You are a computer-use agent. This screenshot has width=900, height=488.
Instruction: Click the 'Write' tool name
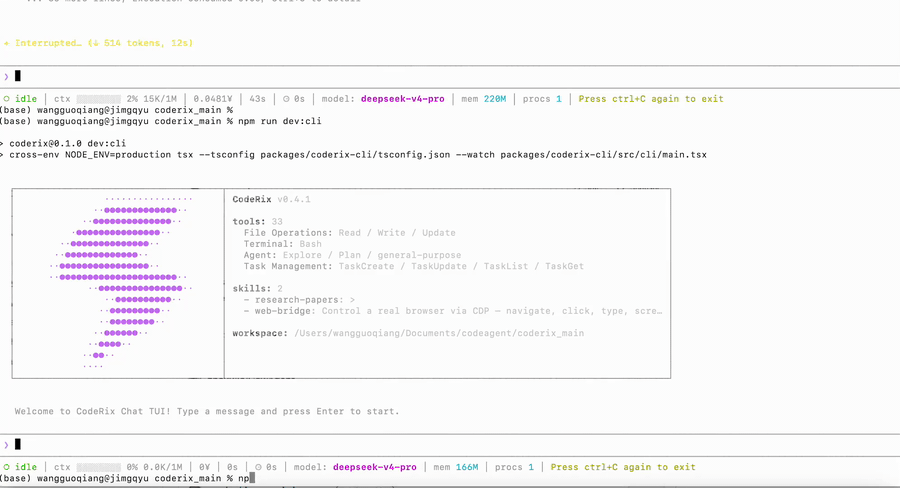click(x=391, y=233)
